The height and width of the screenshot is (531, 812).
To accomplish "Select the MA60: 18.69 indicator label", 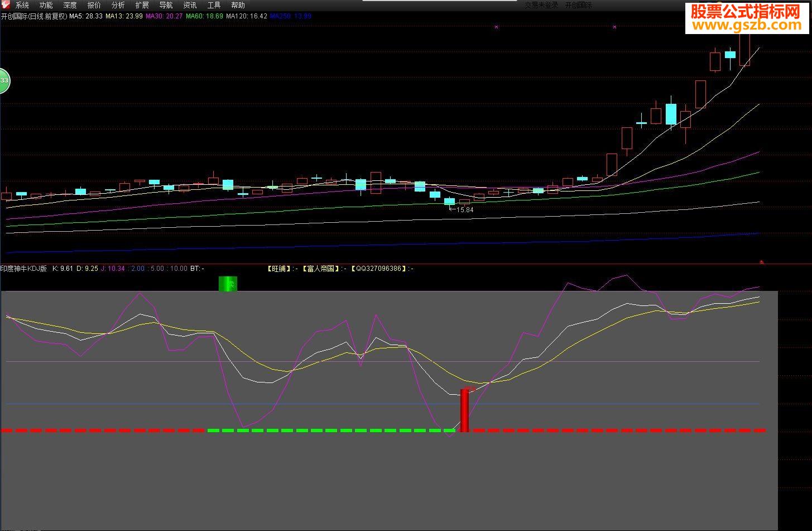I will [x=204, y=16].
